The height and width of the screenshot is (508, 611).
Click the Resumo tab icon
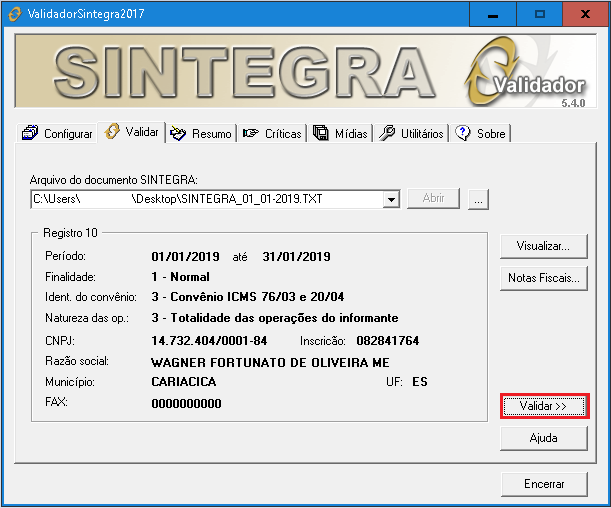pos(178,134)
